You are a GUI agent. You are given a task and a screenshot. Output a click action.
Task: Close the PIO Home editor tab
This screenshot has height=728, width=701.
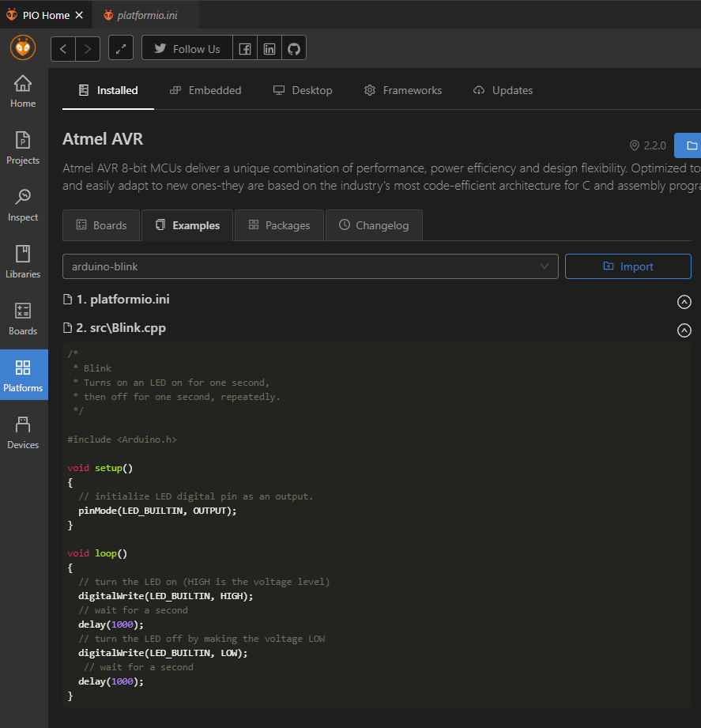pyautogui.click(x=79, y=15)
